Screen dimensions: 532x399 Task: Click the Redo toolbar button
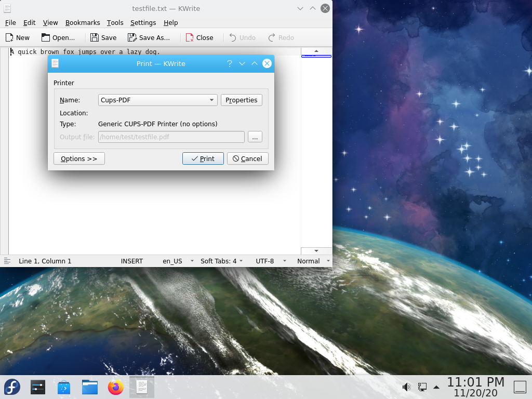point(281,37)
